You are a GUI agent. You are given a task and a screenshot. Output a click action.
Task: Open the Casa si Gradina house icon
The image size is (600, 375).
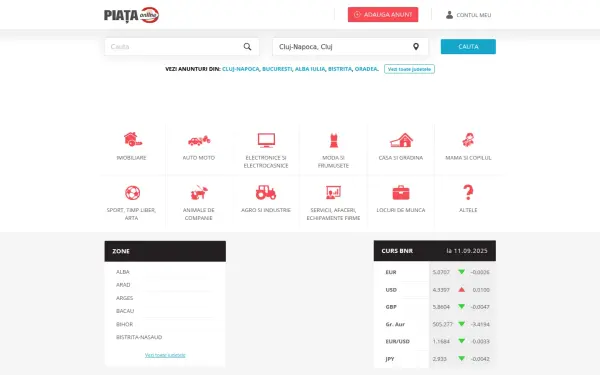pyautogui.click(x=401, y=140)
